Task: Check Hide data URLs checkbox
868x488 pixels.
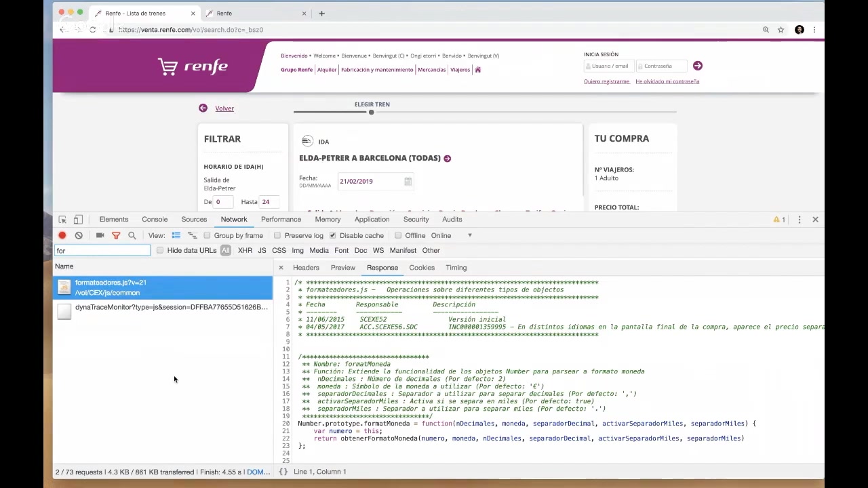Action: click(x=160, y=251)
